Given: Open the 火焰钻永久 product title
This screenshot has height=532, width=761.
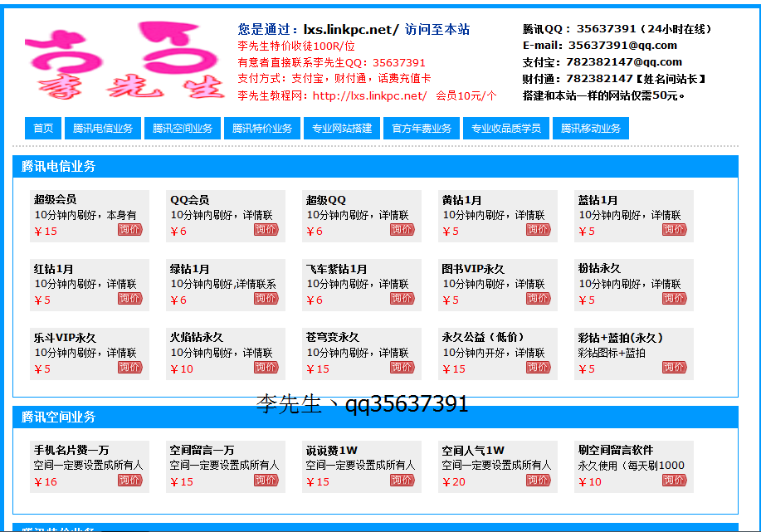Looking at the screenshot, I should tap(197, 337).
